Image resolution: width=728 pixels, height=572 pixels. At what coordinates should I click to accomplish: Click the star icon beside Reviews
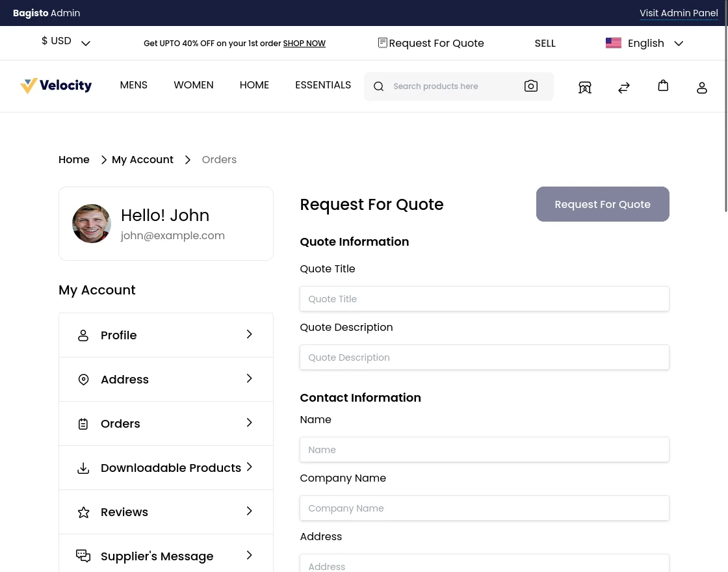[83, 512]
